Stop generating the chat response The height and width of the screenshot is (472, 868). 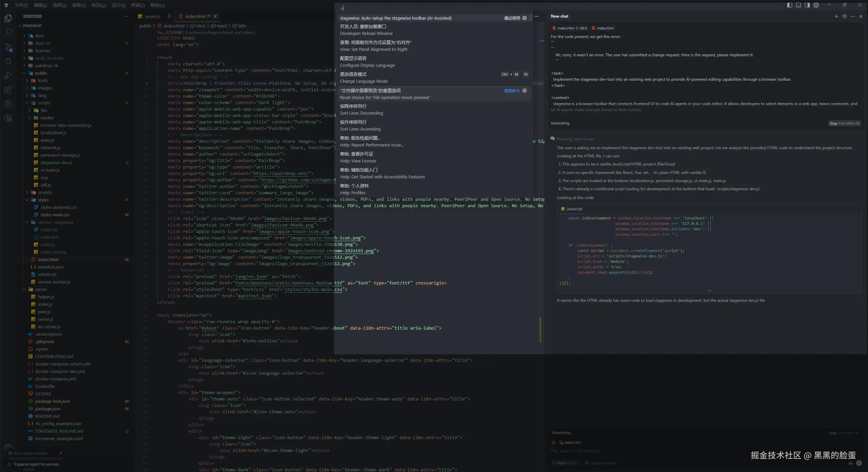click(844, 123)
